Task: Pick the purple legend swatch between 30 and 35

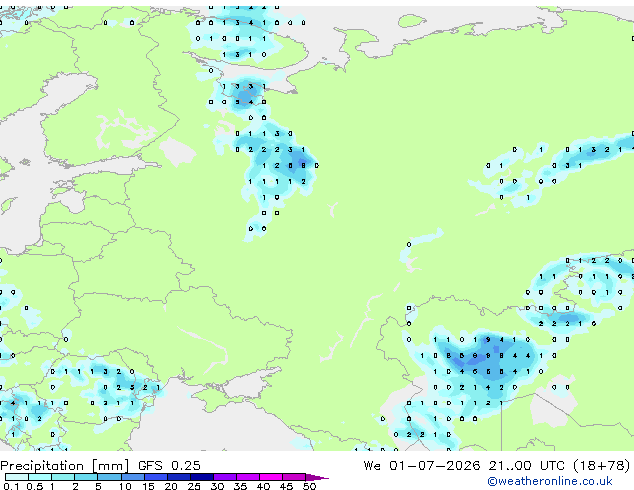Action: click(225, 477)
